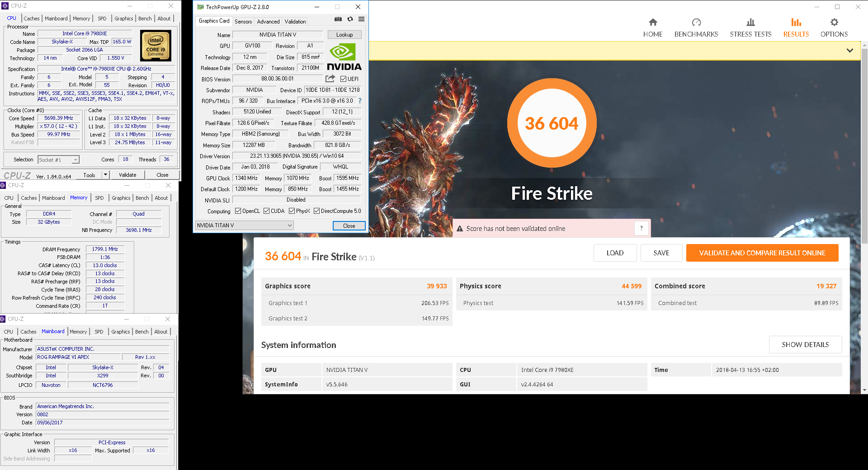Switch to the GPU-Z Advanced tab
Image resolution: width=868 pixels, height=470 pixels.
point(268,21)
